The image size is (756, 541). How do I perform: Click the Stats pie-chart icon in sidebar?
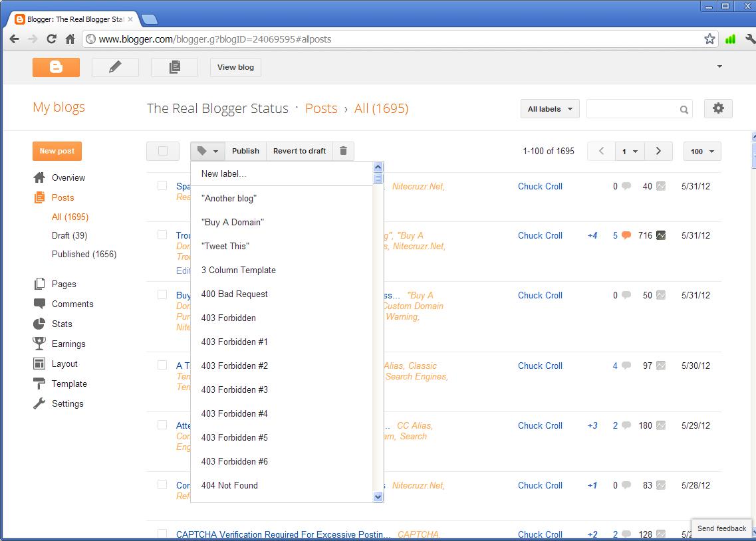[41, 324]
